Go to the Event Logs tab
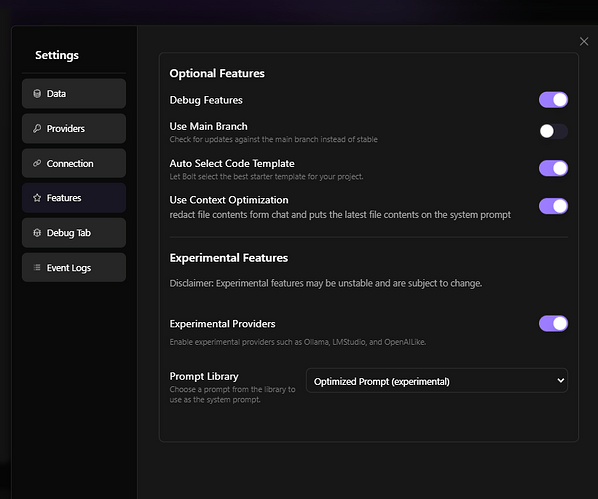 74,267
